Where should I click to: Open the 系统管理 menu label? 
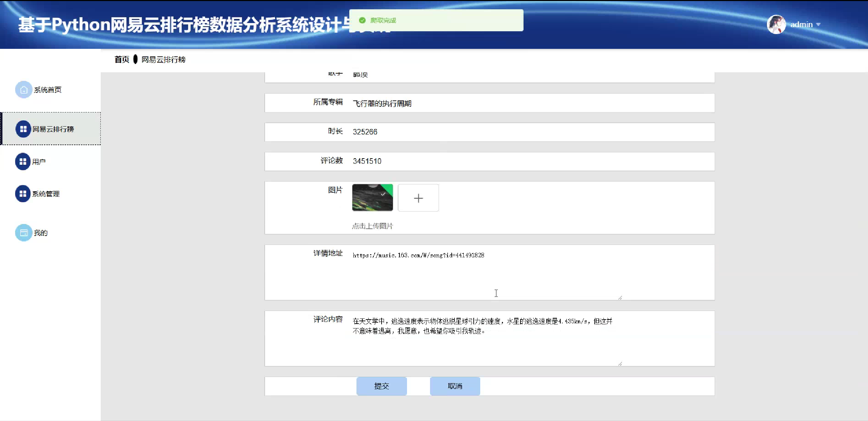(46, 194)
